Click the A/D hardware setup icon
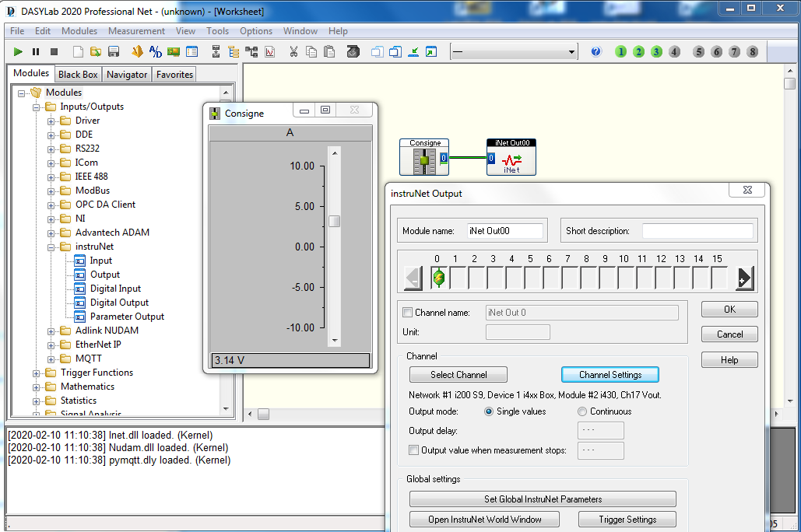Viewport: 801px width, 532px height. [x=156, y=51]
